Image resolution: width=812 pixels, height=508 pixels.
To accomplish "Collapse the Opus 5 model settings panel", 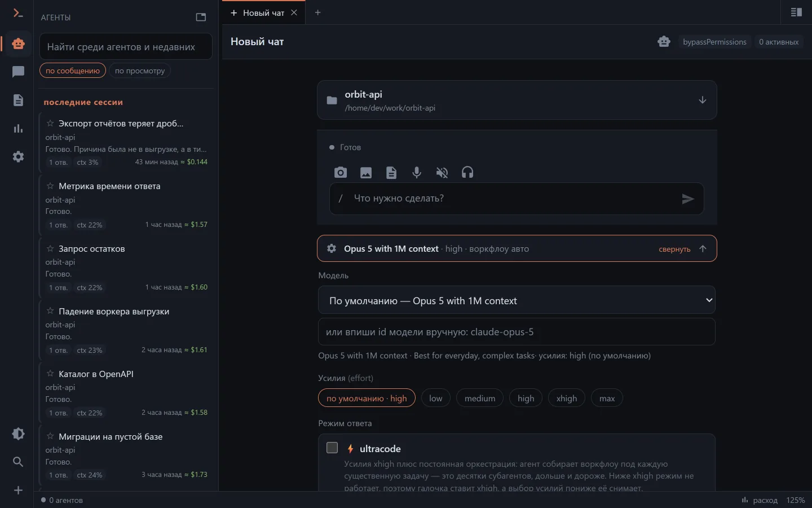I will click(x=517, y=248).
